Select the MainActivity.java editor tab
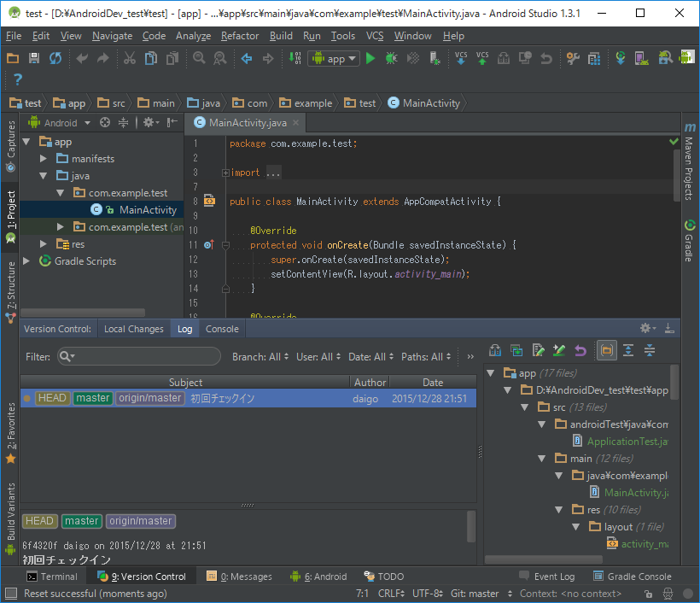Viewport: 700px width, 603px height. (248, 123)
